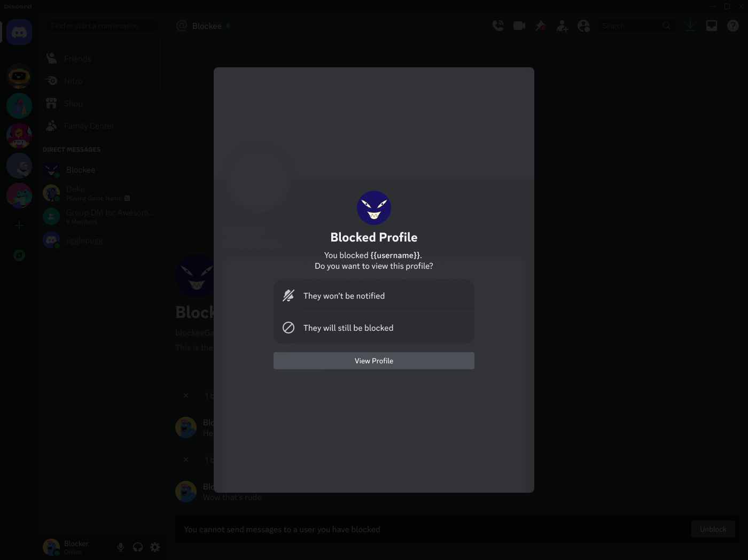
Task: Click the add server plus icon
Action: pos(19,225)
